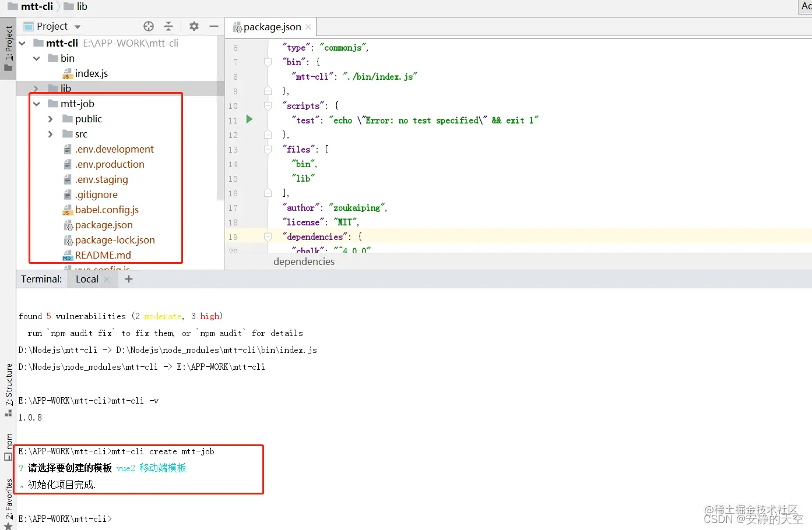Open the 7: Structure tool window

tap(8, 390)
